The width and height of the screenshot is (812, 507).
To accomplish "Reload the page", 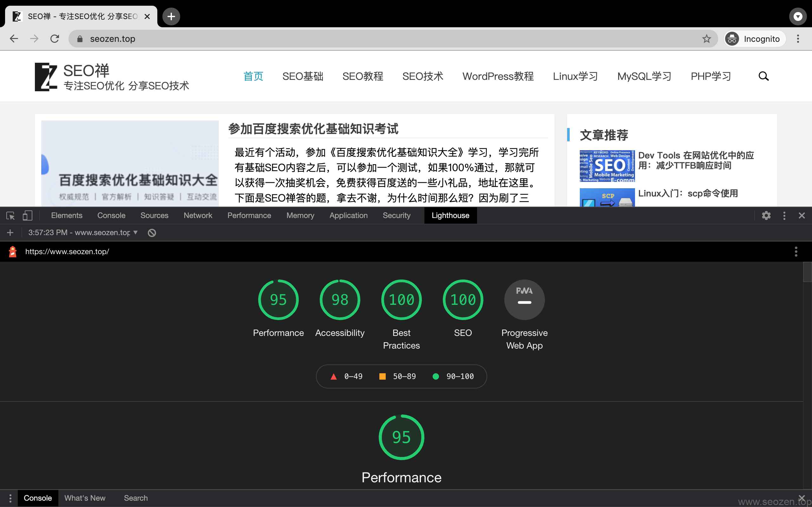I will [x=55, y=39].
